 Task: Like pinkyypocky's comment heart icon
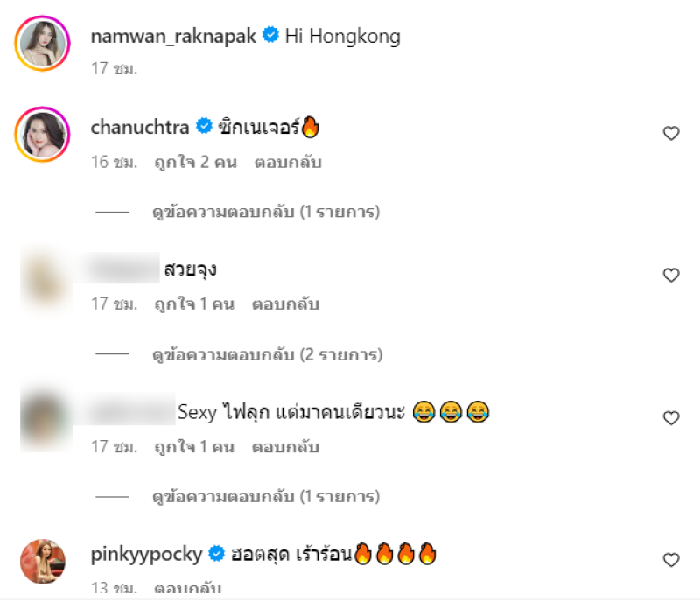coord(670,560)
